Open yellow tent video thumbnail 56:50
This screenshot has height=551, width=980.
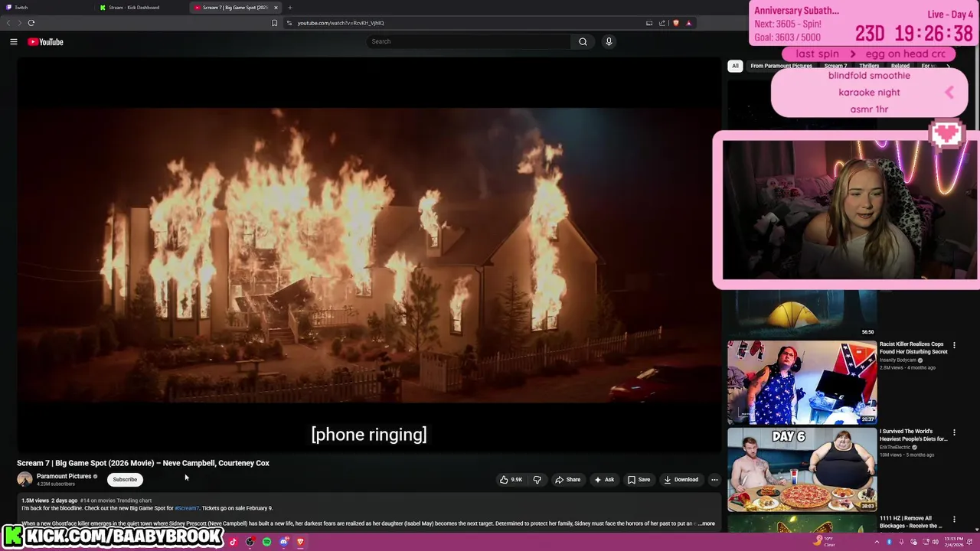pyautogui.click(x=802, y=314)
